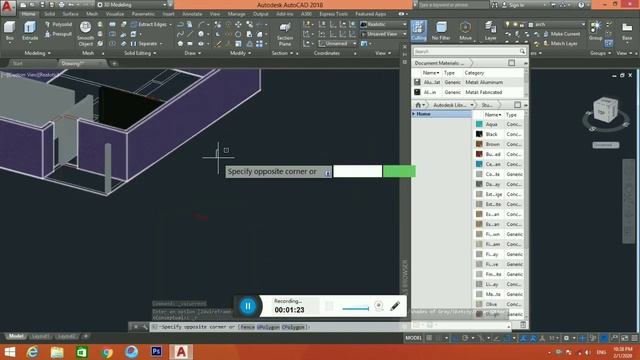The width and height of the screenshot is (640, 360).
Task: Expand the Modeling panel title
Action: [37, 53]
